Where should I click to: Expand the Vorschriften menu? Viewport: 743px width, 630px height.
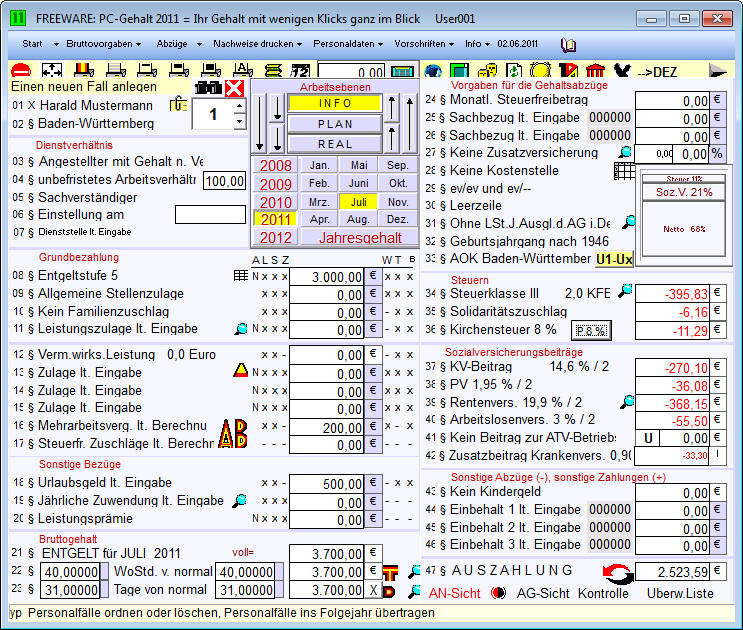pyautogui.click(x=424, y=44)
